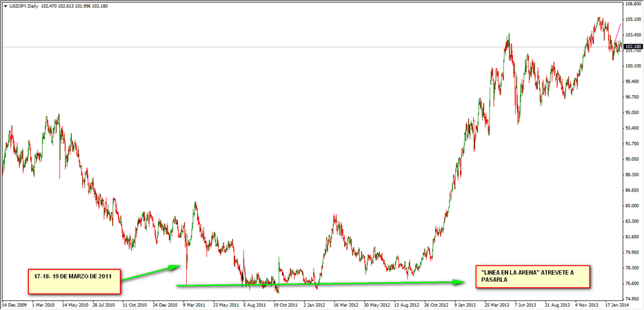Click the arrowhead of the diagonal green arrow
The height and width of the screenshot is (310, 644).
click(x=177, y=267)
